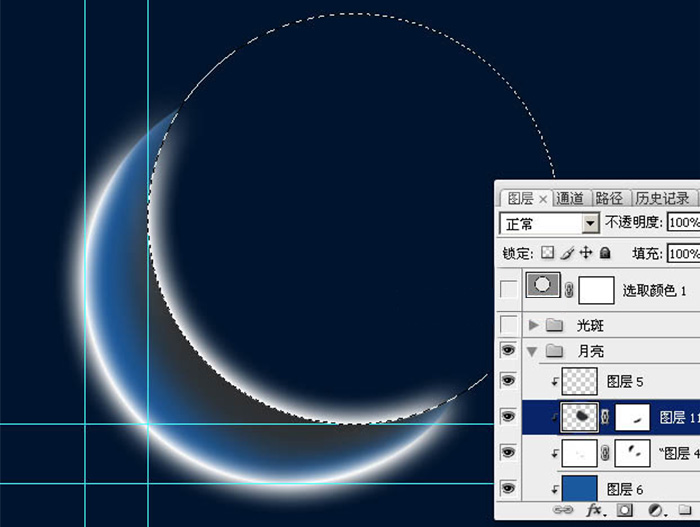Switch to the 通道 tab
The width and height of the screenshot is (700, 527).
point(570,198)
